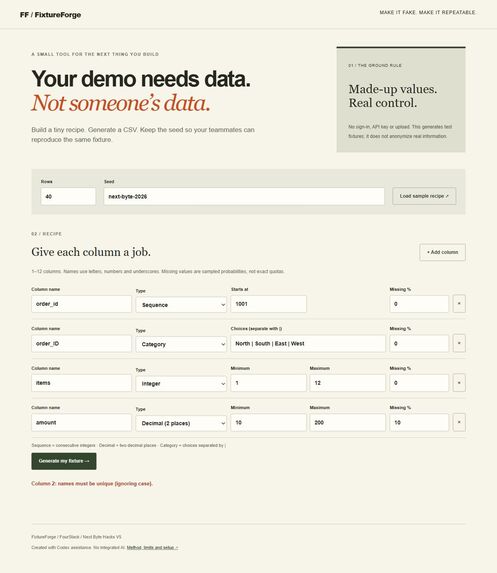Edit Missing % field of amount row

[419, 422]
